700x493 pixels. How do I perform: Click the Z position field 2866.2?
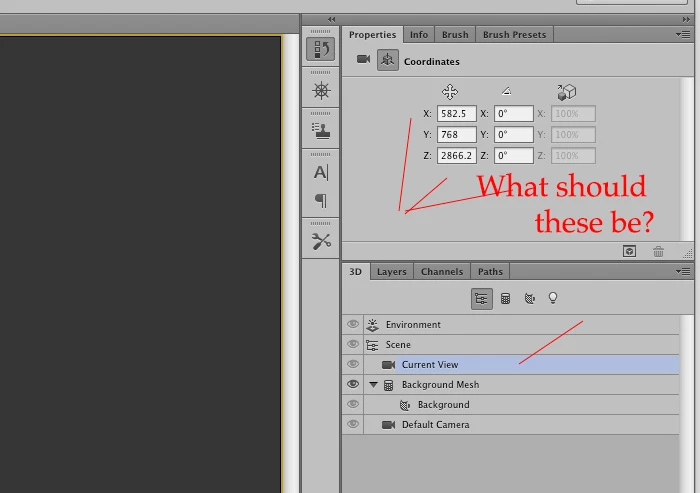pyautogui.click(x=457, y=155)
